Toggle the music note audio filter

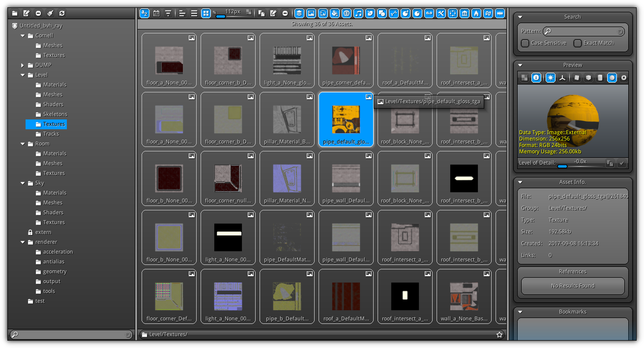358,13
